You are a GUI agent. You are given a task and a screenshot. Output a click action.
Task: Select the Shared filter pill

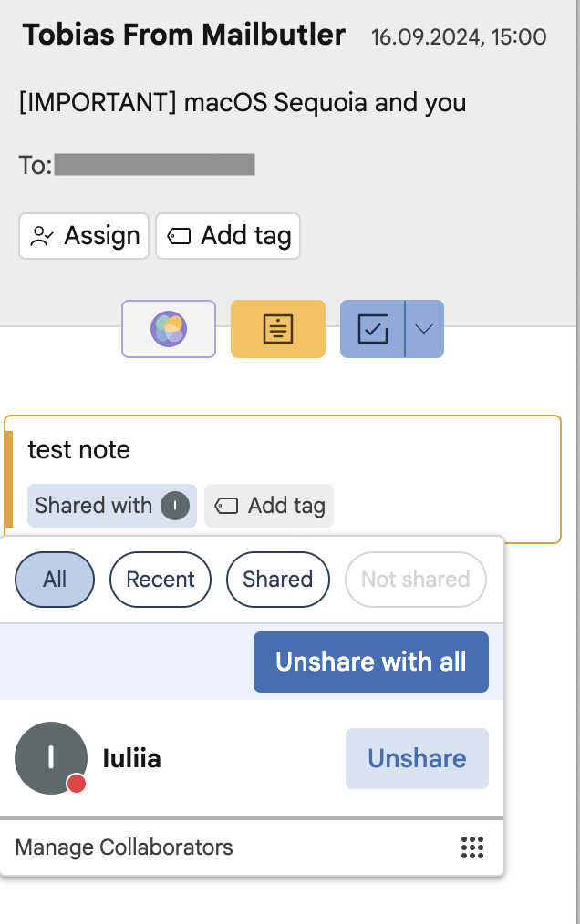tap(278, 580)
